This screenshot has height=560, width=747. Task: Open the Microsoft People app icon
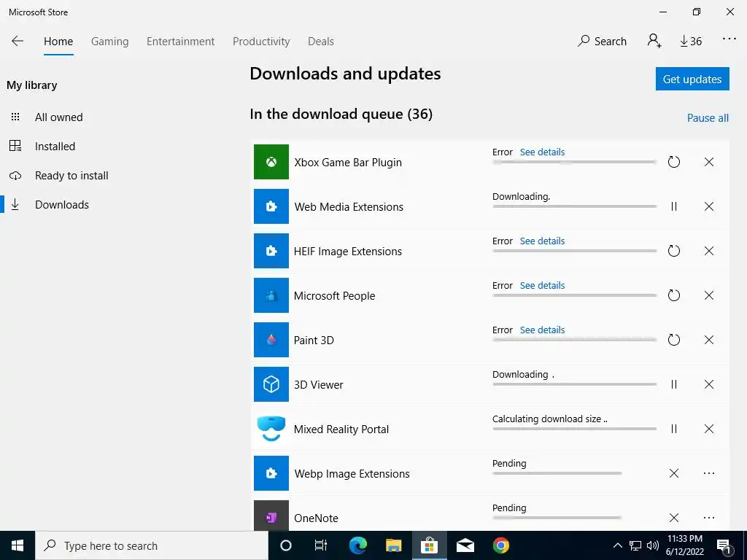271,295
